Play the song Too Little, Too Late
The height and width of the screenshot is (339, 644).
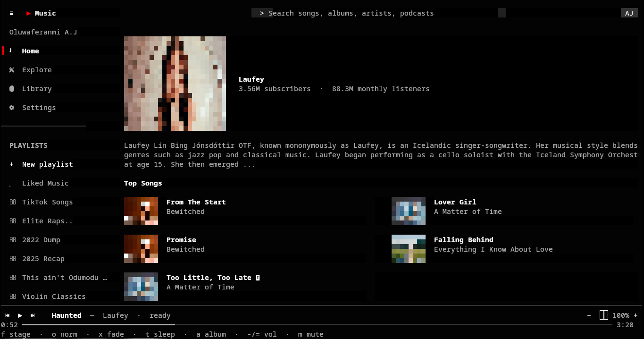(x=209, y=278)
